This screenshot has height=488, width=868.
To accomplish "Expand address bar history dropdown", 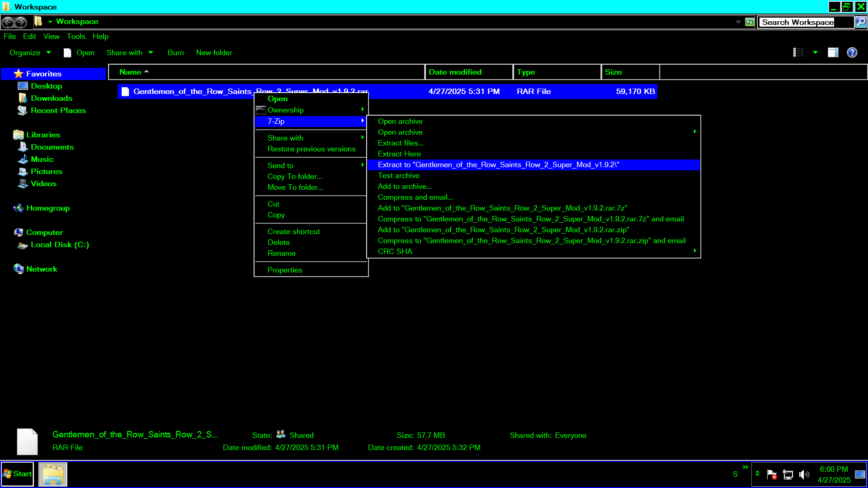I will pos(738,22).
